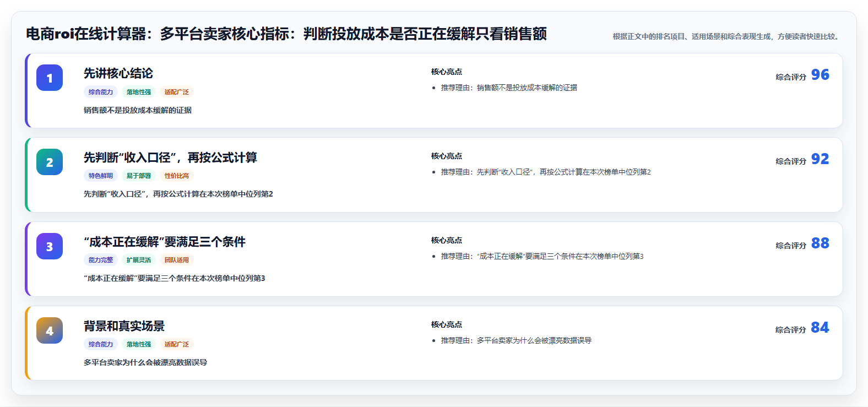The image size is (868, 407).
Task: Click the page heading 电商roi在线计算器
Action: (x=286, y=34)
